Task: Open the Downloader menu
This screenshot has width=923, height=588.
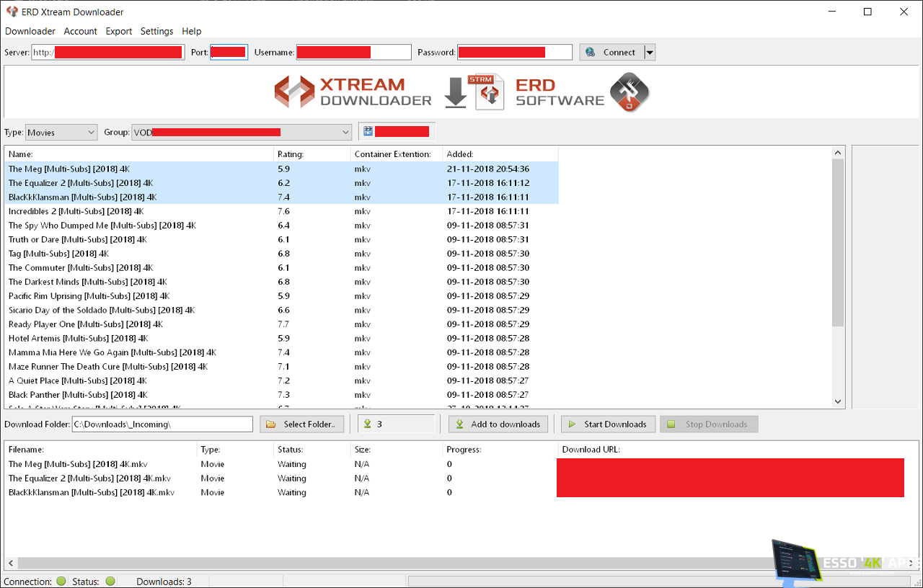Action: pos(30,31)
